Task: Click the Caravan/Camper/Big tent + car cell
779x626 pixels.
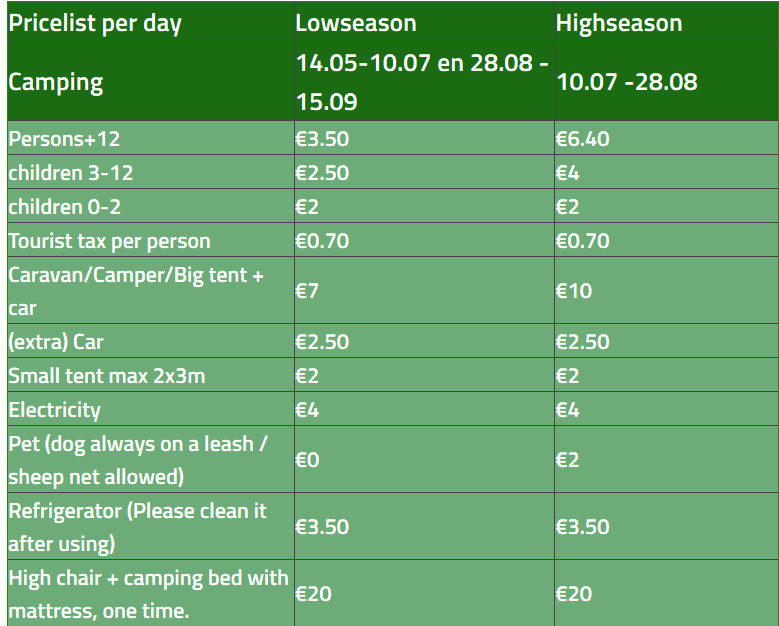Action: (x=151, y=291)
